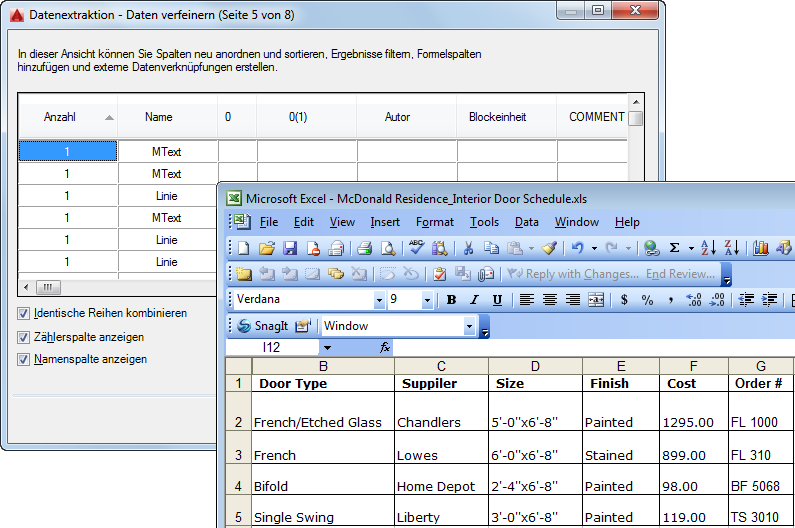
Task: Select Excel column B header
Action: tap(323, 366)
